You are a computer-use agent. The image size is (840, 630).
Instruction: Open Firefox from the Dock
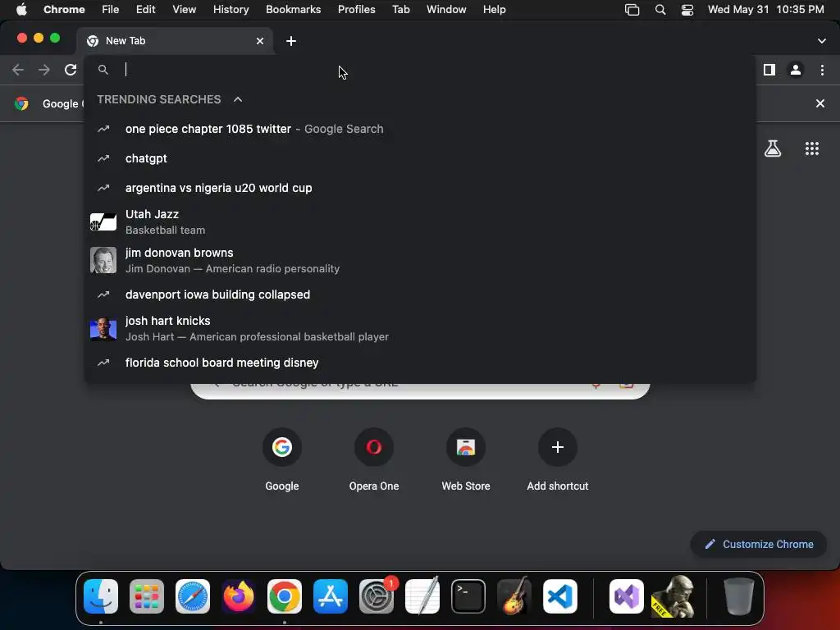tap(239, 596)
